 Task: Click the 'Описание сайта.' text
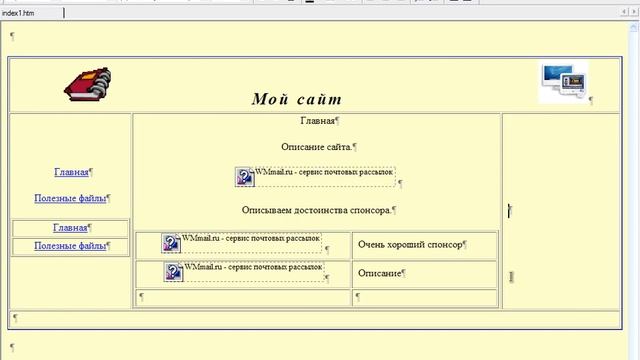[316, 147]
